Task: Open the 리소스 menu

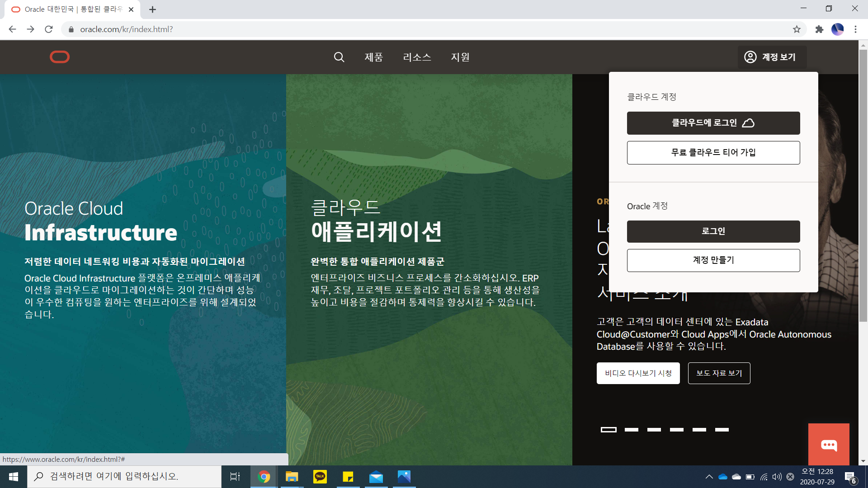Action: tap(417, 57)
